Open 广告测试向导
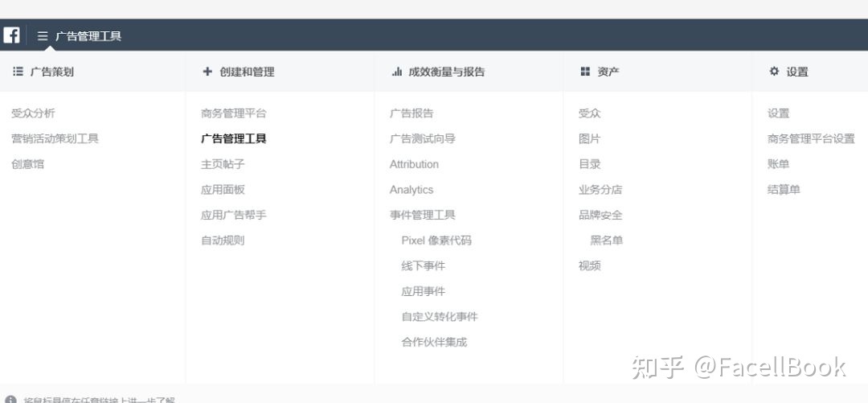868x403 pixels. pos(423,138)
